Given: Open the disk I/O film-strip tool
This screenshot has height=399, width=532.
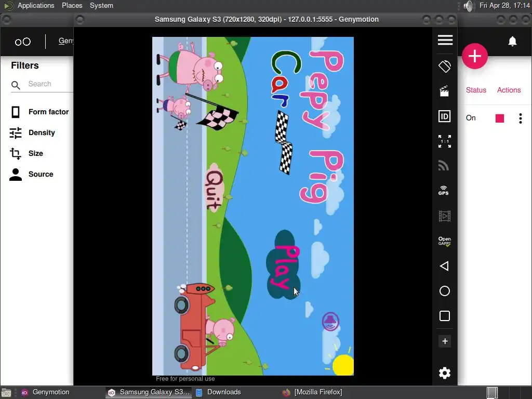Looking at the screenshot, I should pos(445,216).
